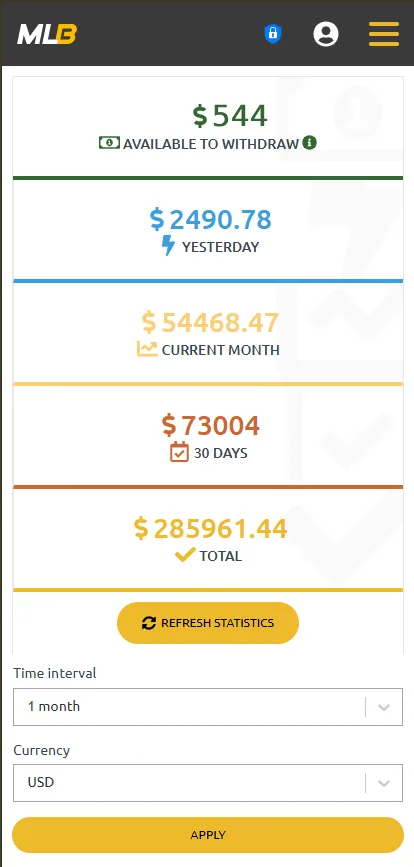Select the $285961.44 total earnings card

tap(208, 540)
